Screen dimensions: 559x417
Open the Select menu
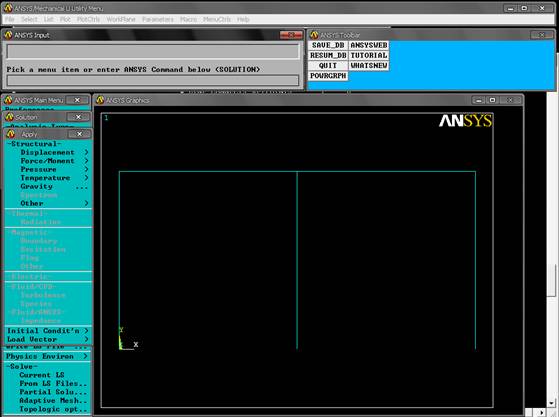[29, 19]
